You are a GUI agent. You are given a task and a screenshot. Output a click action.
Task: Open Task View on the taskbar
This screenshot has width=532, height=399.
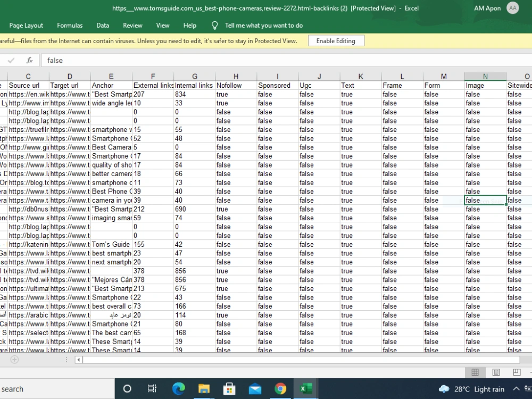(x=152, y=388)
